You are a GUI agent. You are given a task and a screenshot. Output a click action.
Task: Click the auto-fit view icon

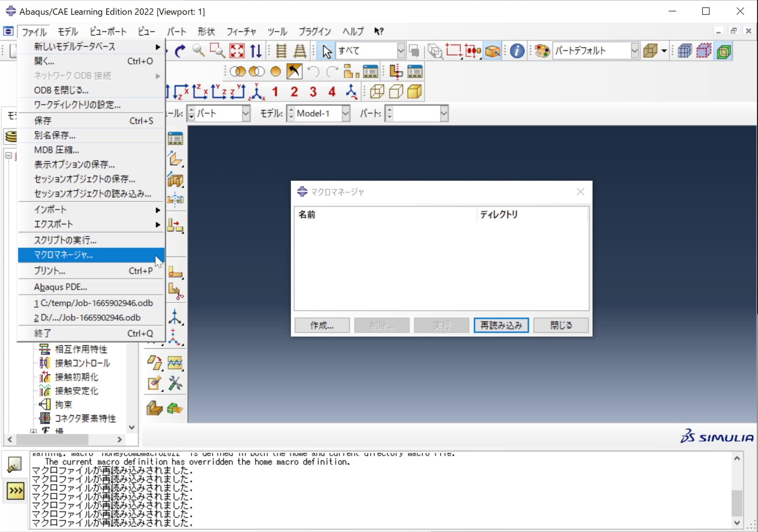pos(236,51)
